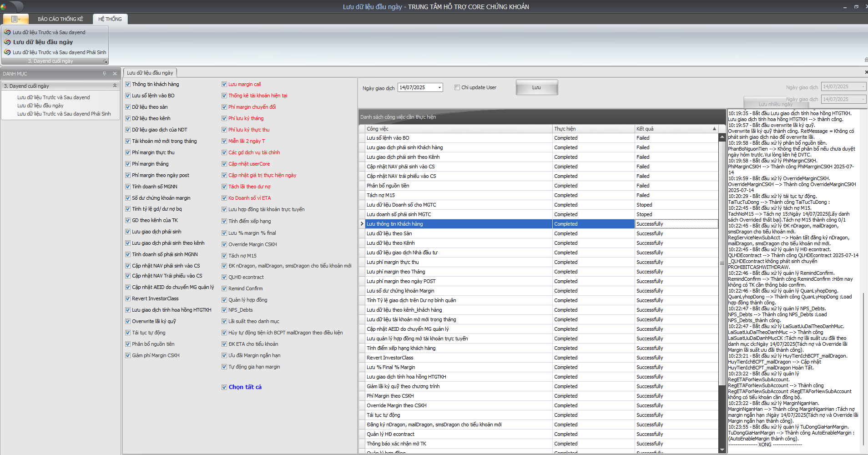Viewport: 868px width, 455px height.
Task: Toggle 'Revert InvestorClass' checkbox
Action: pyautogui.click(x=128, y=298)
